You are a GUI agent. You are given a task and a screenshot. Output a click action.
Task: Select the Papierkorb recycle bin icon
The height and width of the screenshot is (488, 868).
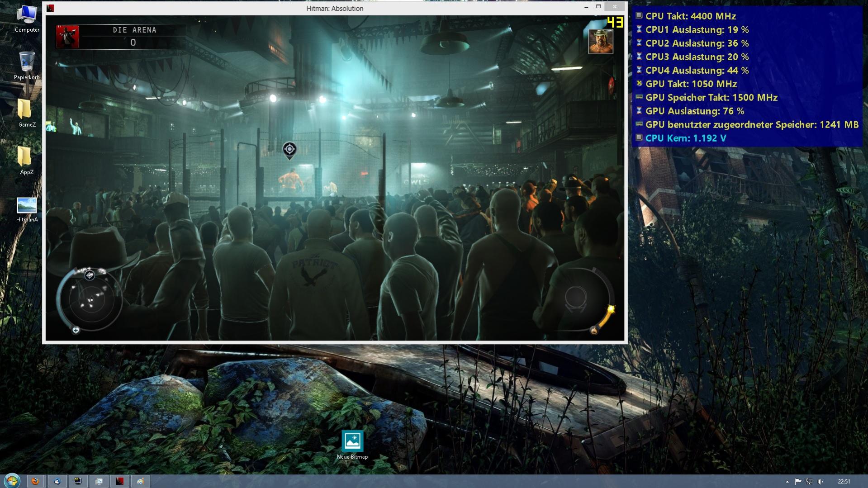pyautogui.click(x=27, y=66)
